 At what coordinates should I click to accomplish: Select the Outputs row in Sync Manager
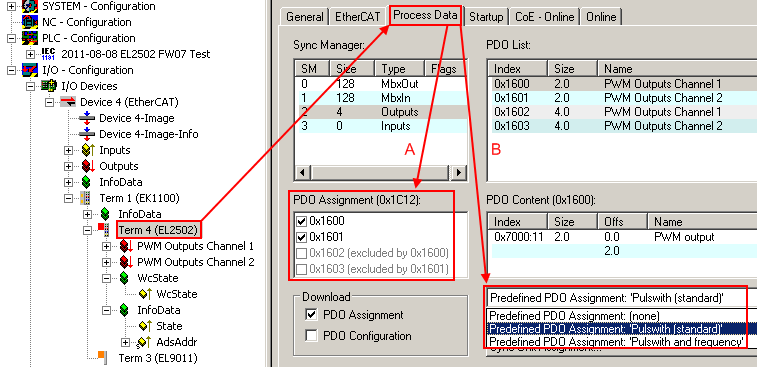381,112
